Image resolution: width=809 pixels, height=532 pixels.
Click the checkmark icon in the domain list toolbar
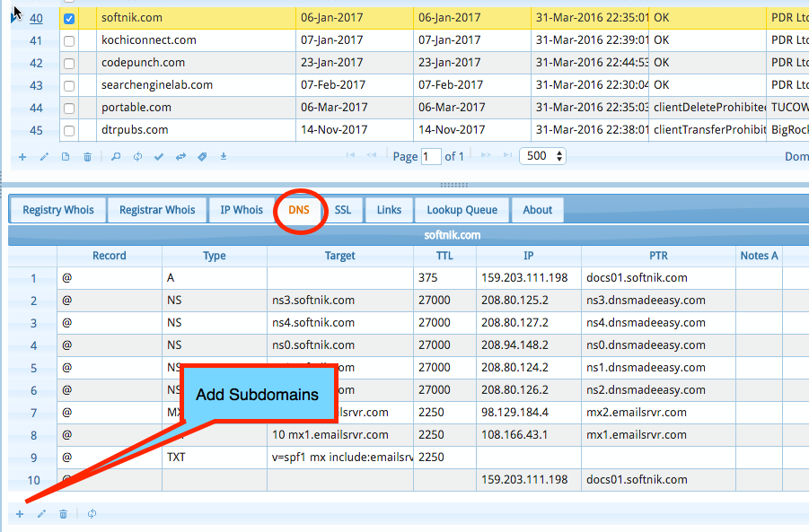159,157
